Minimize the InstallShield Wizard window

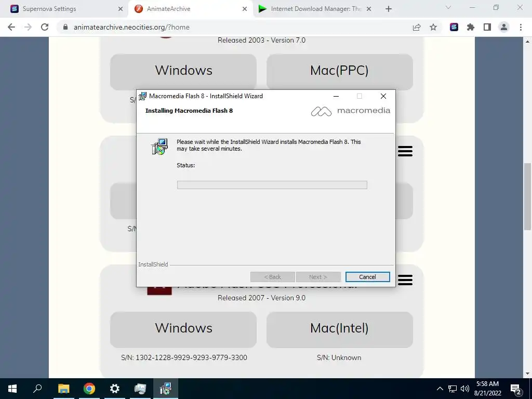pyautogui.click(x=336, y=96)
